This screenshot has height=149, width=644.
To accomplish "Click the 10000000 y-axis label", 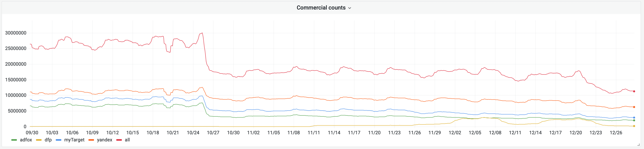I will [16, 95].
